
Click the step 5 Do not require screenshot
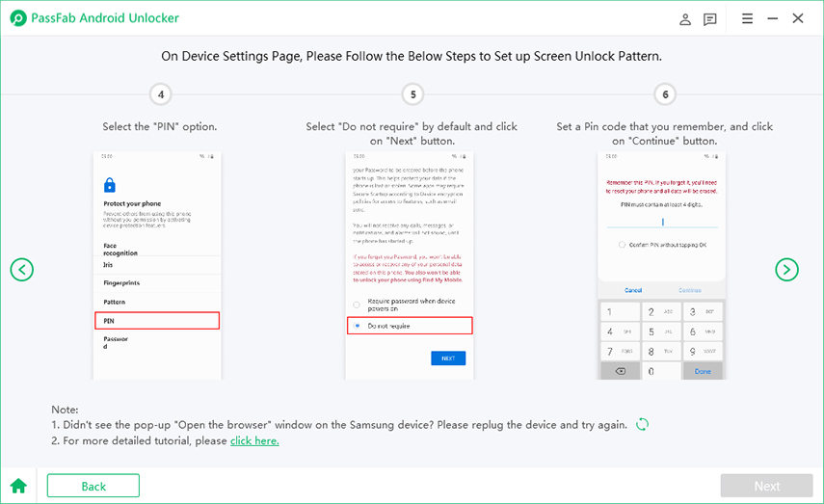click(x=410, y=265)
